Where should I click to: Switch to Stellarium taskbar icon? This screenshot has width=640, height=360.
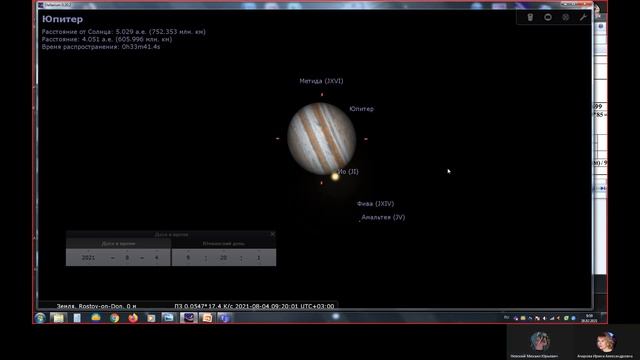tap(189, 318)
